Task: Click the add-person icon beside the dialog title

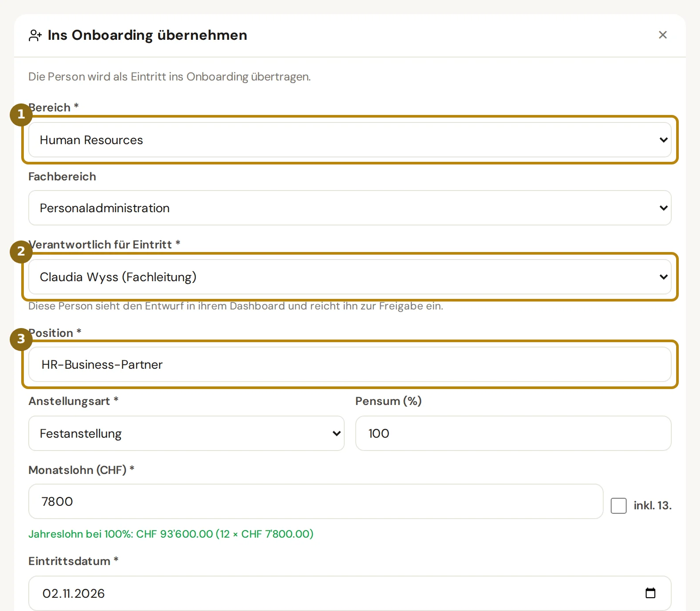Action: pyautogui.click(x=35, y=35)
